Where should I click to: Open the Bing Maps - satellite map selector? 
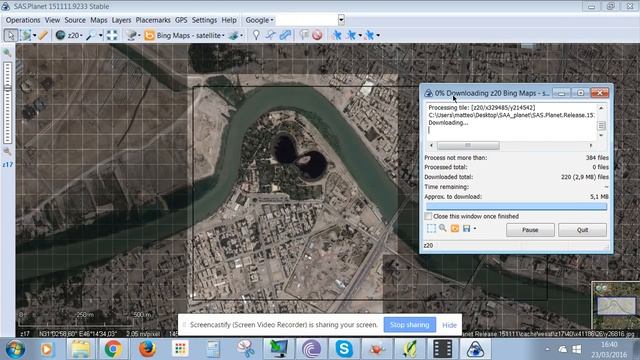tap(185, 36)
